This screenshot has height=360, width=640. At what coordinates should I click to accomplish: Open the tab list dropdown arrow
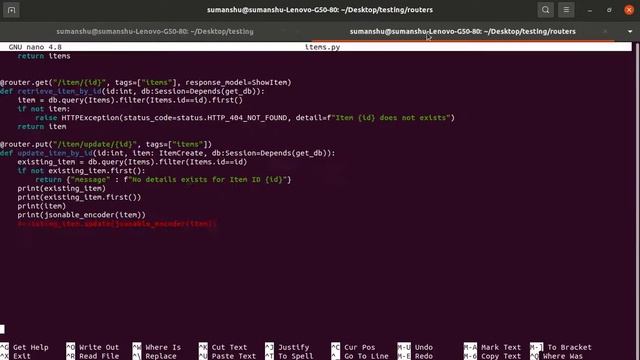tap(630, 31)
